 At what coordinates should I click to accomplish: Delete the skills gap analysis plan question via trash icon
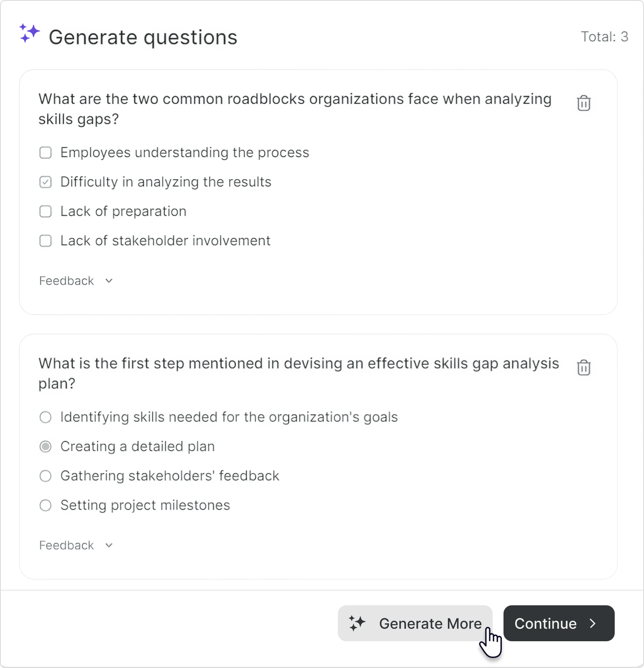[x=584, y=367]
